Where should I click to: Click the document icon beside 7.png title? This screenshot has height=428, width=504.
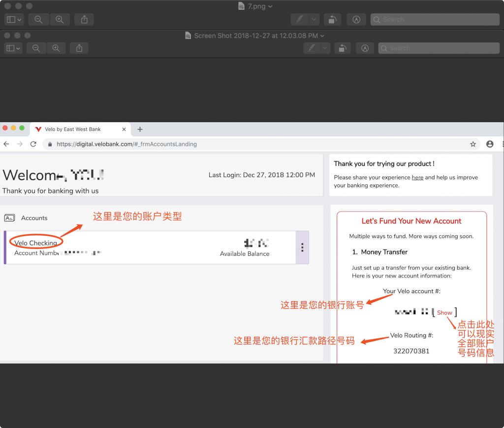point(241,6)
